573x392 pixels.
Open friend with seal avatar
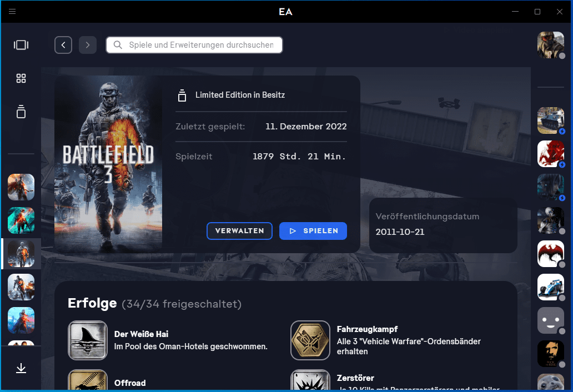551,382
